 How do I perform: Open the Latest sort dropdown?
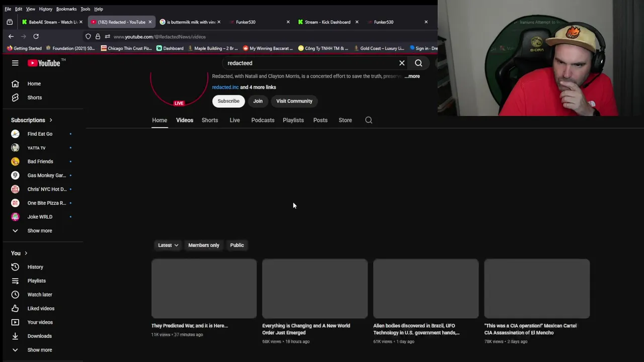tap(168, 245)
